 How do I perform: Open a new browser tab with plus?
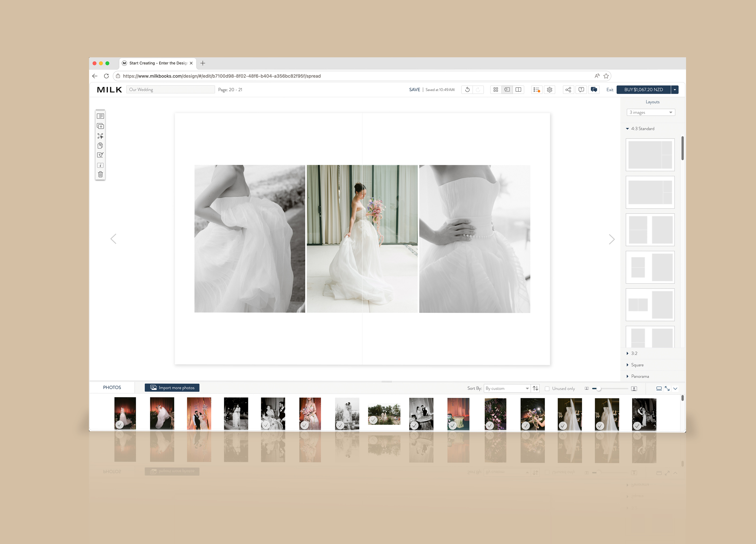click(203, 63)
